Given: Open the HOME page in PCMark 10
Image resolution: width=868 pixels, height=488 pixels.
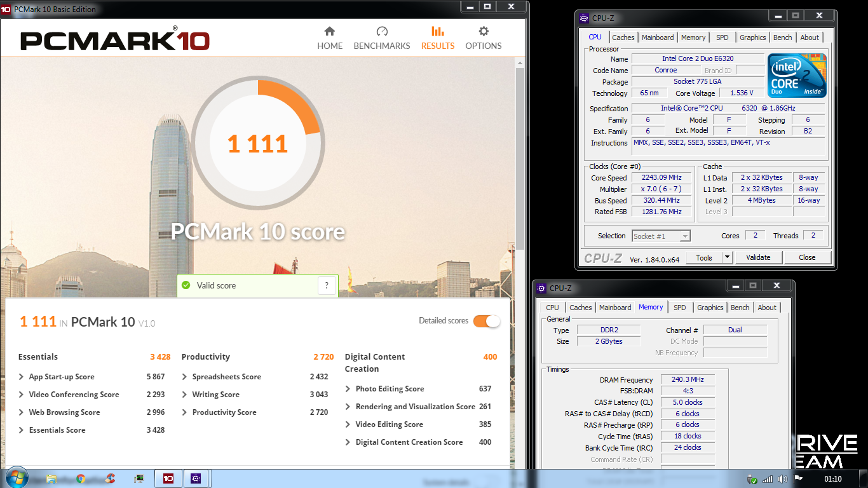Looking at the screenshot, I should click(330, 38).
